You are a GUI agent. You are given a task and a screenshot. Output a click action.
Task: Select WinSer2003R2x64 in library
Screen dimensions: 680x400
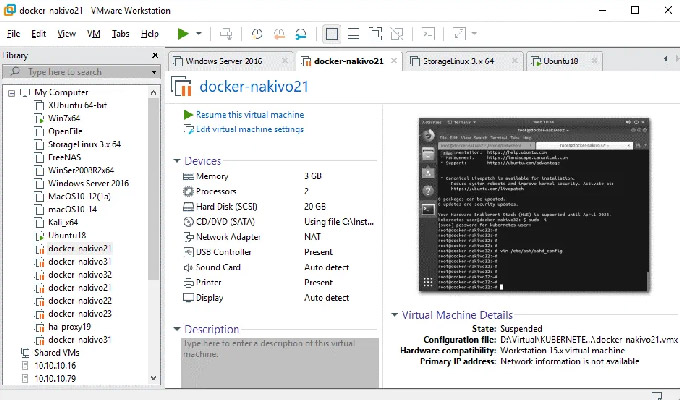[x=81, y=170]
